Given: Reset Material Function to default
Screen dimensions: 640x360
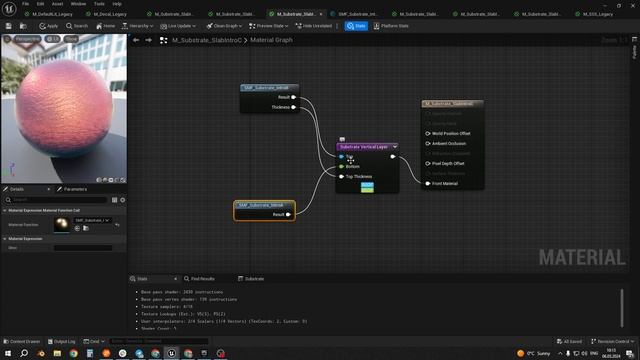Looking at the screenshot, I should click(118, 224).
